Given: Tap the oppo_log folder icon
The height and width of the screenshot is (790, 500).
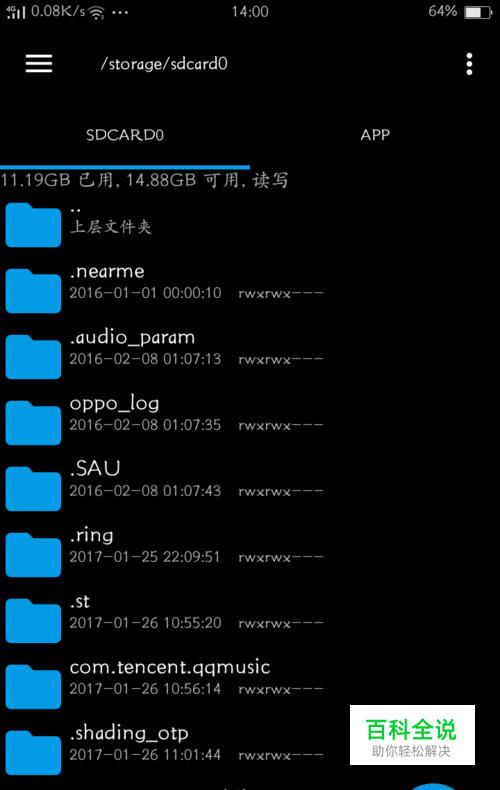Looking at the screenshot, I should 33,423.
